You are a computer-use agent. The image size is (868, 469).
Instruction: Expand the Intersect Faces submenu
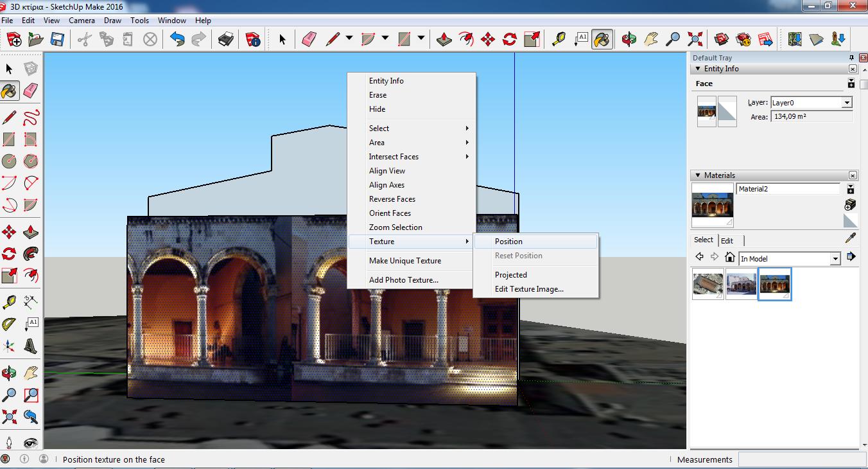412,157
